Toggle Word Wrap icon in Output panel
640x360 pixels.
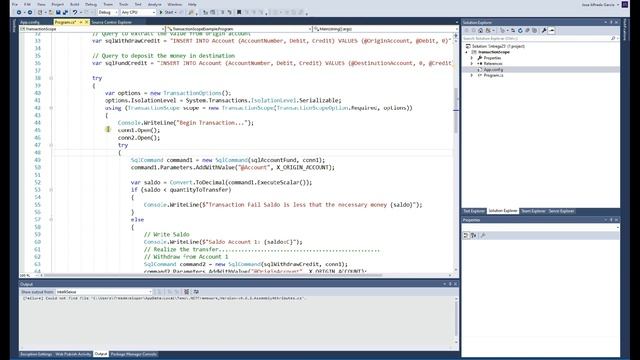(196, 292)
